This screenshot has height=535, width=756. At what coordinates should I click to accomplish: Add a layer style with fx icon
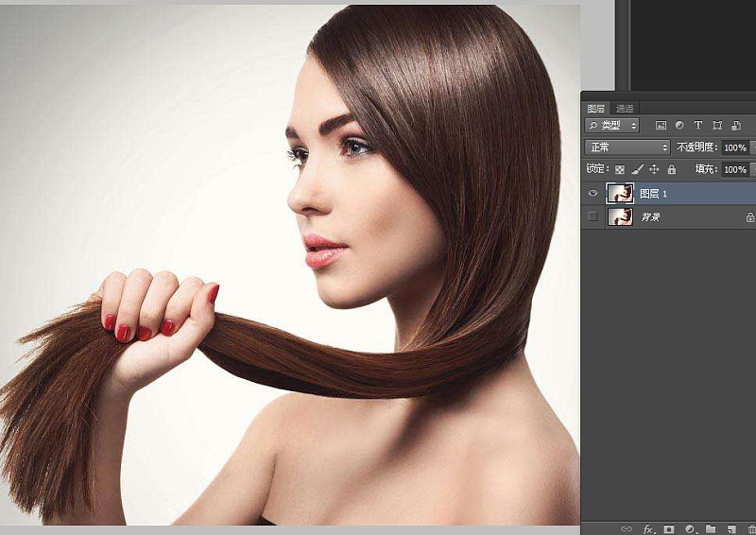648,529
